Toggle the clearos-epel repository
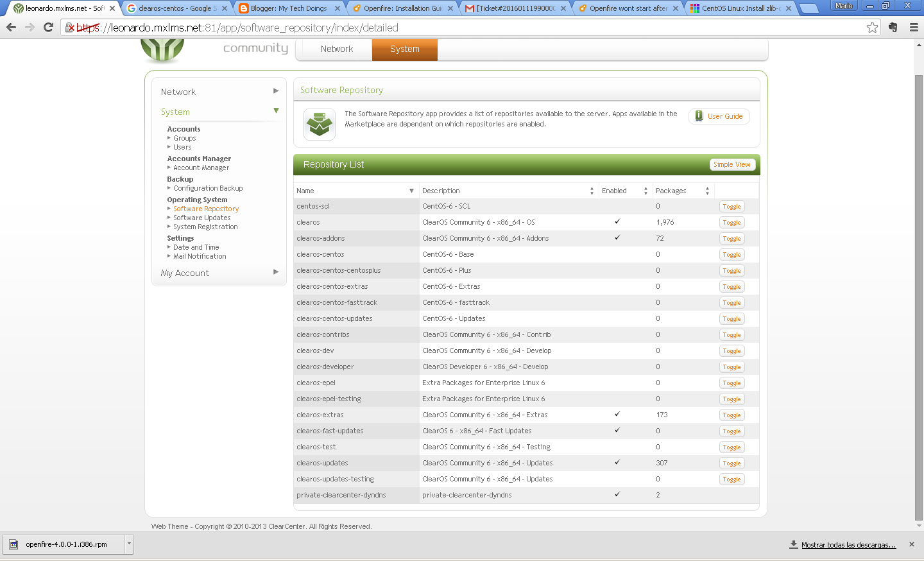This screenshot has width=924, height=561. point(732,383)
